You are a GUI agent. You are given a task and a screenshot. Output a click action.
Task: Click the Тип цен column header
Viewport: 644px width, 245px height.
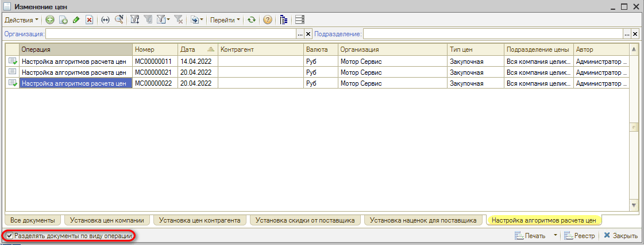click(476, 49)
